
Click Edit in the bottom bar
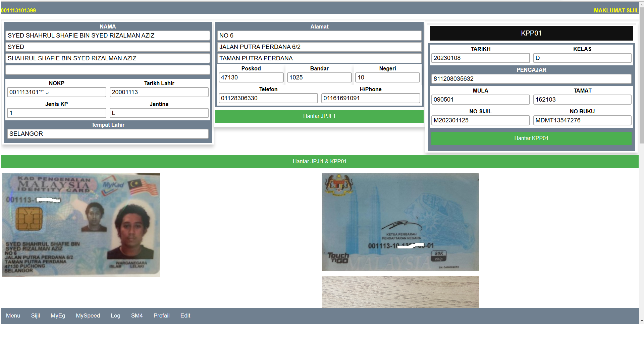(x=185, y=316)
